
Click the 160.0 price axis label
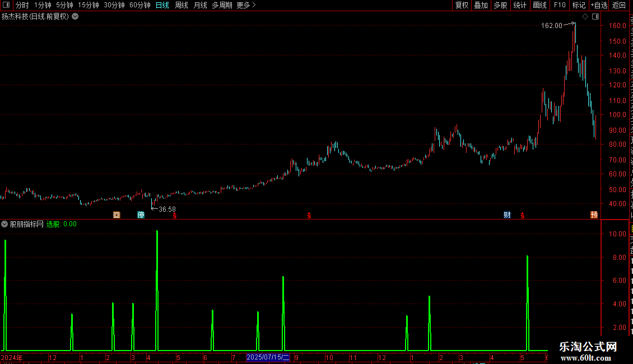(x=618, y=25)
